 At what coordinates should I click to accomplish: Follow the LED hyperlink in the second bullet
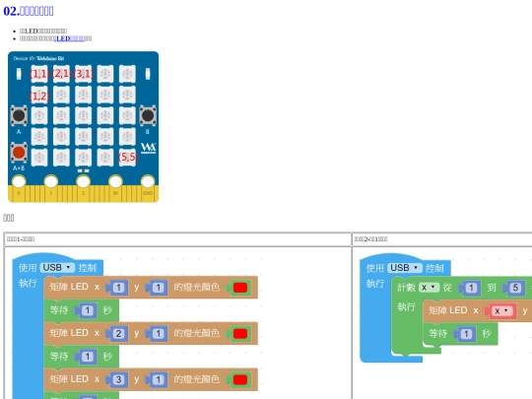[x=69, y=38]
